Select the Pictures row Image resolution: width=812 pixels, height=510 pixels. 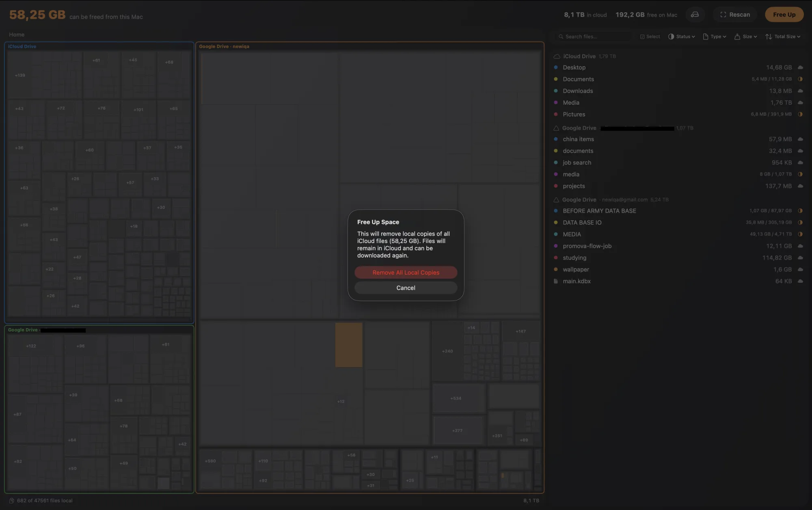678,114
